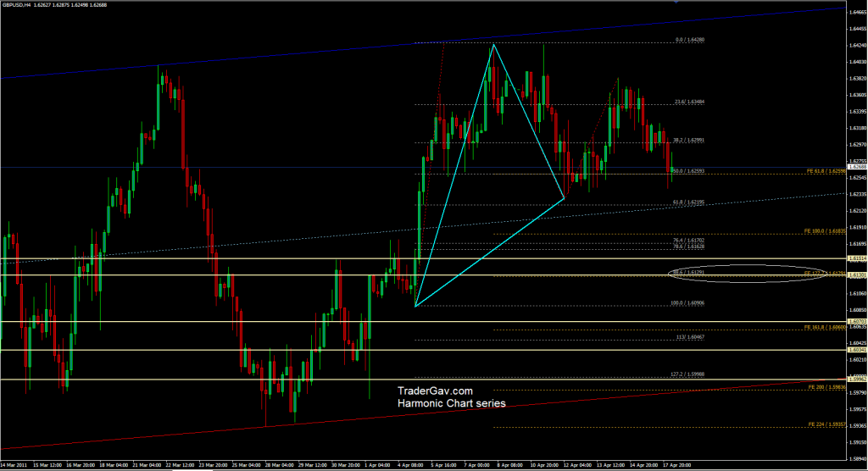Click the 16 Mar 20:00 time label
Screen dimensions: 868x471
click(x=81, y=465)
